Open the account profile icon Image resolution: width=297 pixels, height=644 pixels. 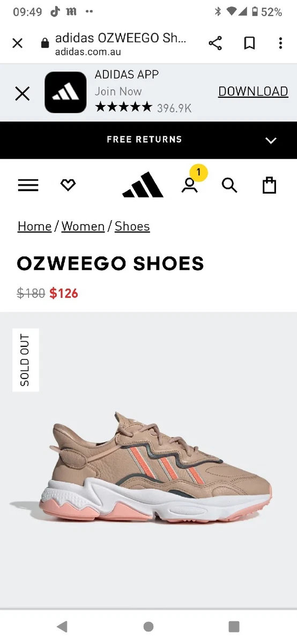tap(189, 185)
